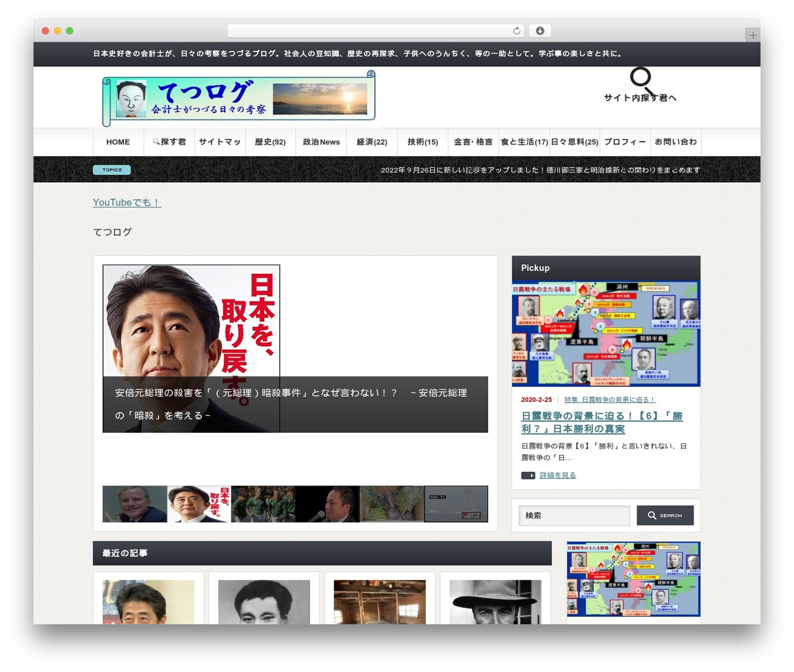Click the sidebar map banner below search
The width and height of the screenshot is (794, 672).
tap(633, 579)
